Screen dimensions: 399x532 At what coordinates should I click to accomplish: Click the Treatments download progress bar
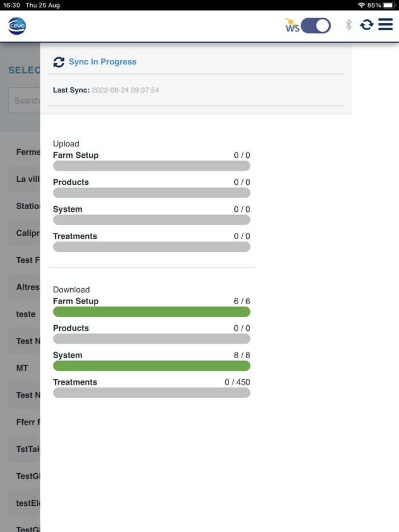pyautogui.click(x=152, y=393)
